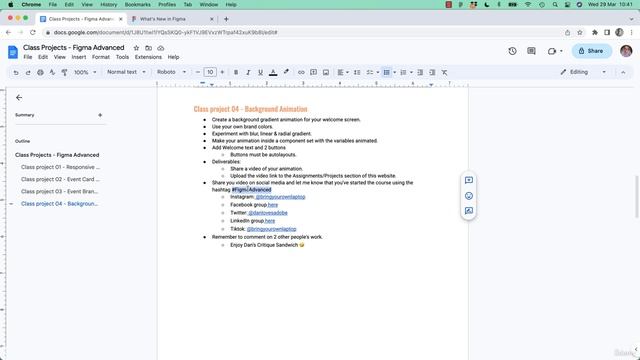Open the LinkedIn group here link
Image resolution: width=640 pixels, height=360 pixels.
click(270, 221)
